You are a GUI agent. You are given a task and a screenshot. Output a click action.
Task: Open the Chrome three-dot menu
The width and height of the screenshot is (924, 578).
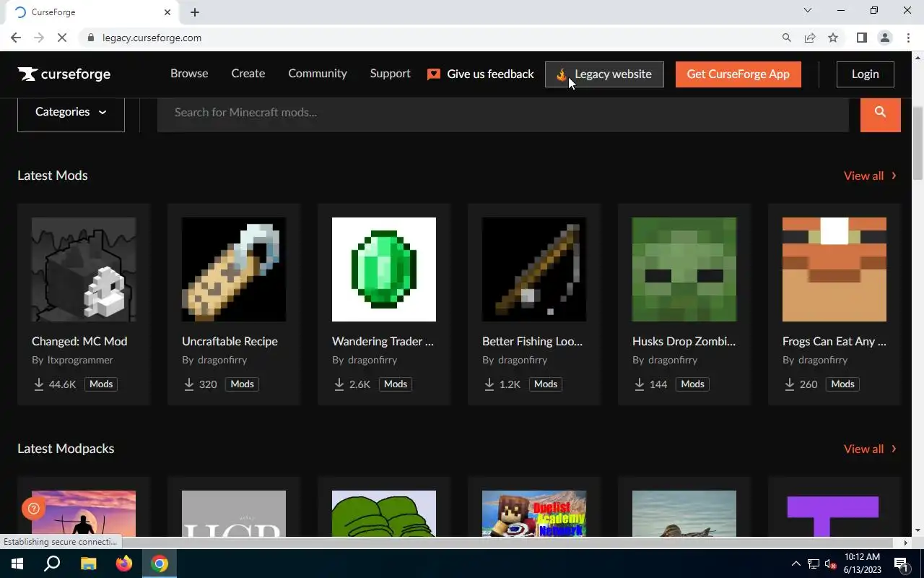point(908,38)
